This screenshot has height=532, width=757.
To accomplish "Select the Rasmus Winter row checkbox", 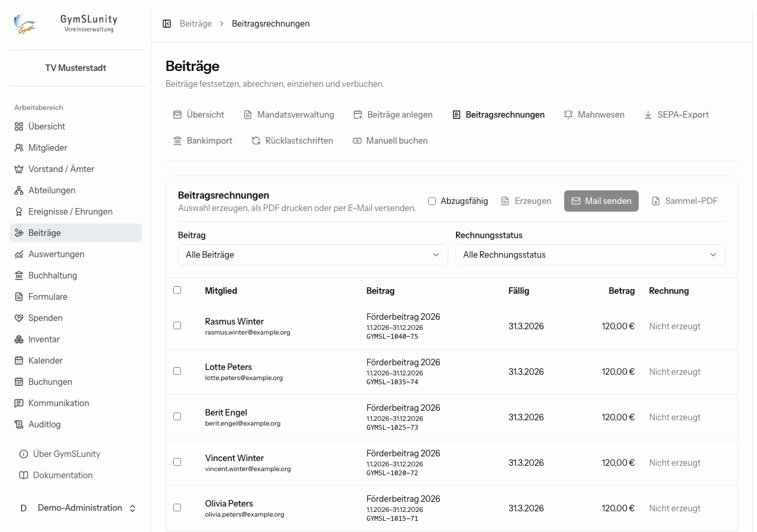I will pos(177,326).
